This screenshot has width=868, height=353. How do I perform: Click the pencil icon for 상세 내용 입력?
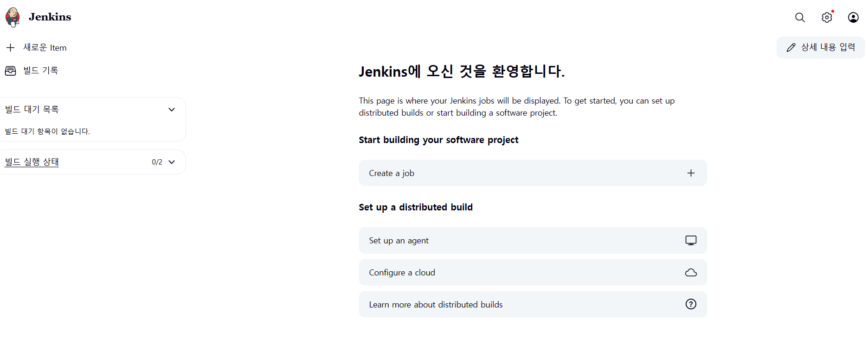pyautogui.click(x=791, y=47)
